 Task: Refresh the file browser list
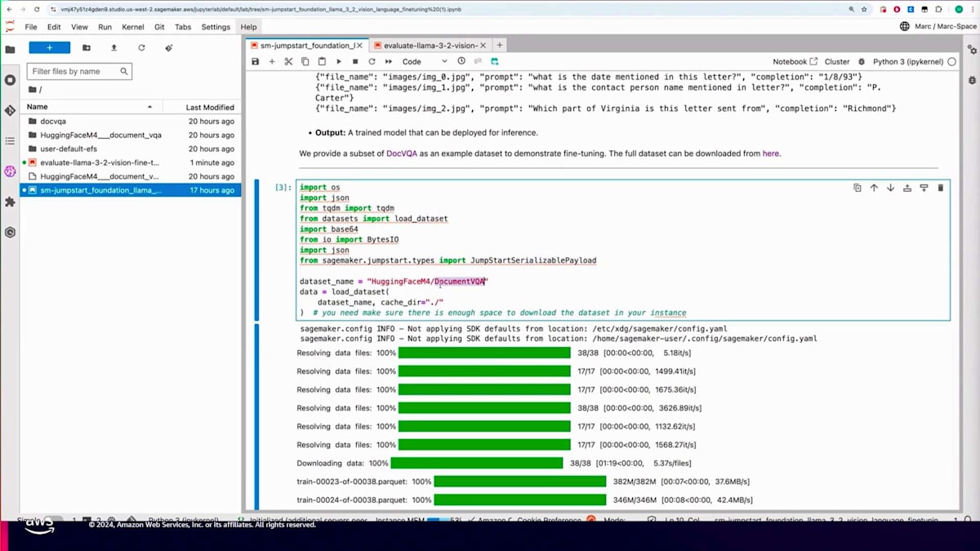141,48
